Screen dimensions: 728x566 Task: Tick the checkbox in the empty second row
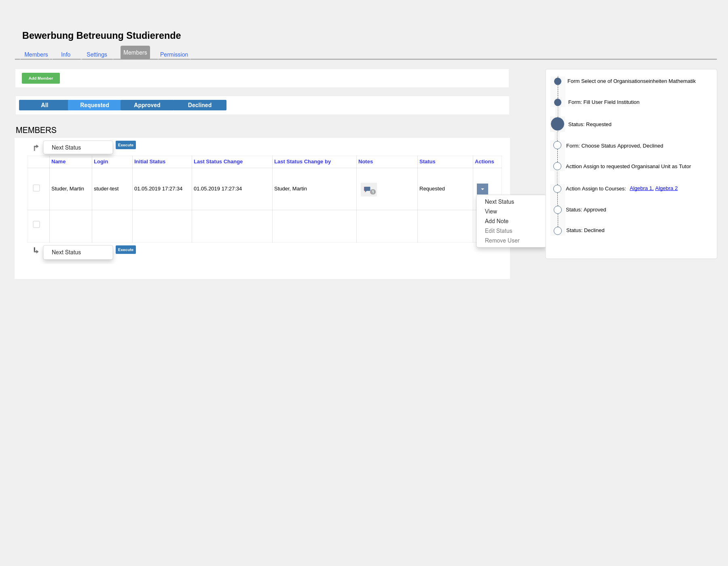(x=36, y=224)
